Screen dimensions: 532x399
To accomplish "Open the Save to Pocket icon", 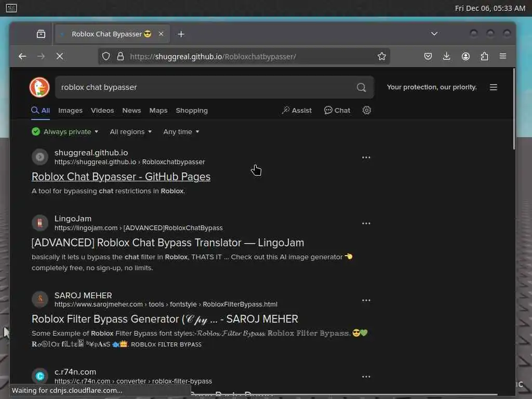I will pos(428,56).
